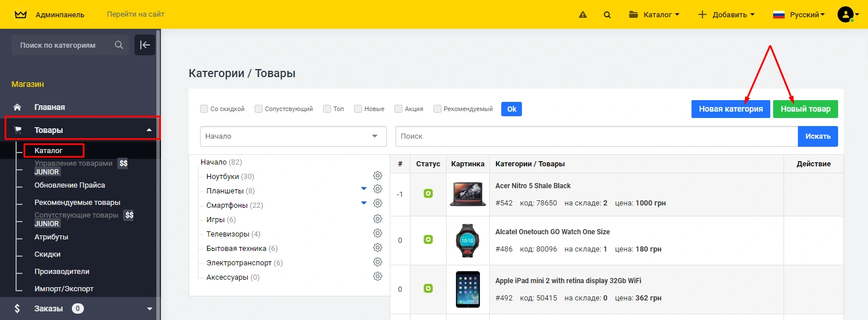Open search via magnifier icon in header
The width and height of the screenshot is (868, 320).
click(x=607, y=15)
